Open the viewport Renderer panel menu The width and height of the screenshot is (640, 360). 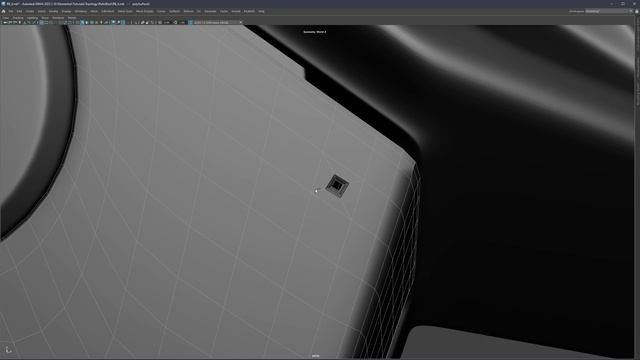pos(58,18)
